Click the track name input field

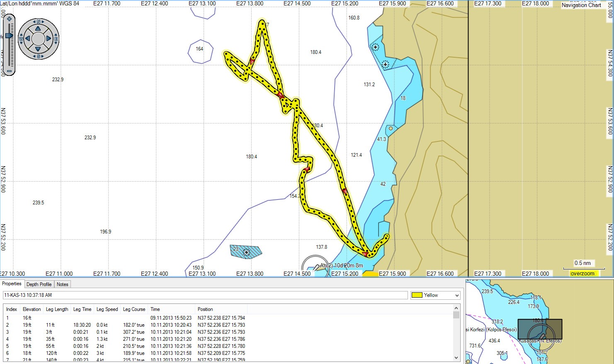205,295
